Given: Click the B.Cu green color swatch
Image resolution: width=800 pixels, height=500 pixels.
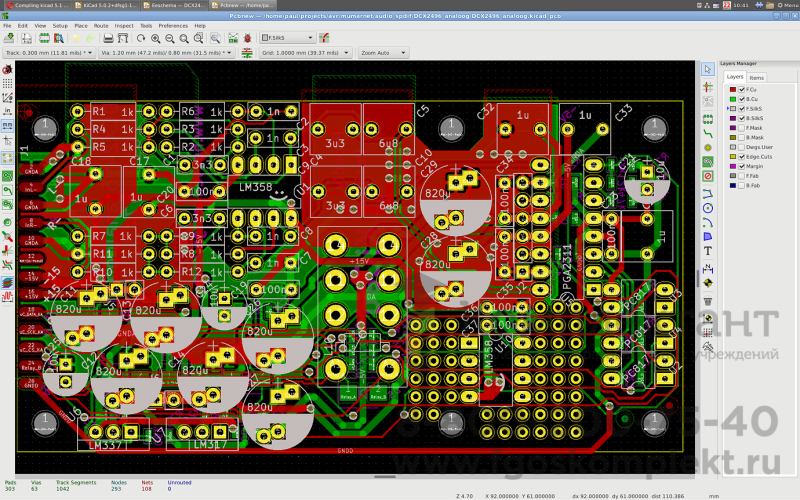Looking at the screenshot, I should (x=733, y=99).
